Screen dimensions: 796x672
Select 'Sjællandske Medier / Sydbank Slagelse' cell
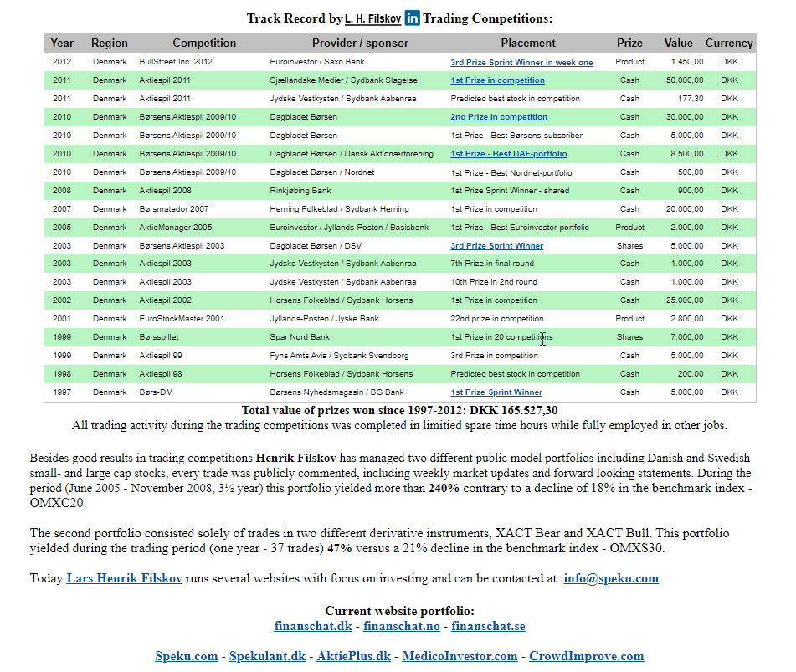[x=344, y=80]
